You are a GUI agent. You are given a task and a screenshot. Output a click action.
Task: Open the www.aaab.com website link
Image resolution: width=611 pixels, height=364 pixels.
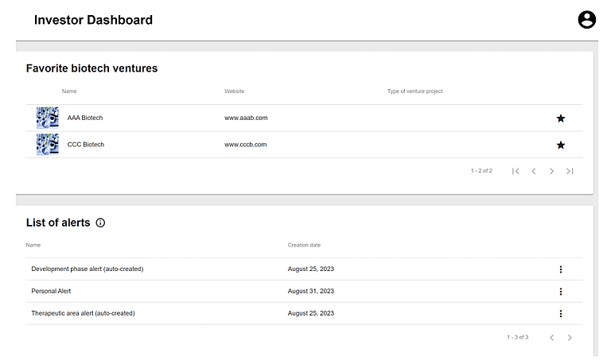tap(246, 118)
